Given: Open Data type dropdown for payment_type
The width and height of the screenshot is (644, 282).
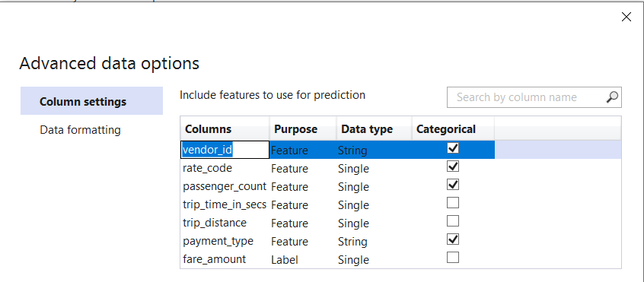Looking at the screenshot, I should pos(375,242).
